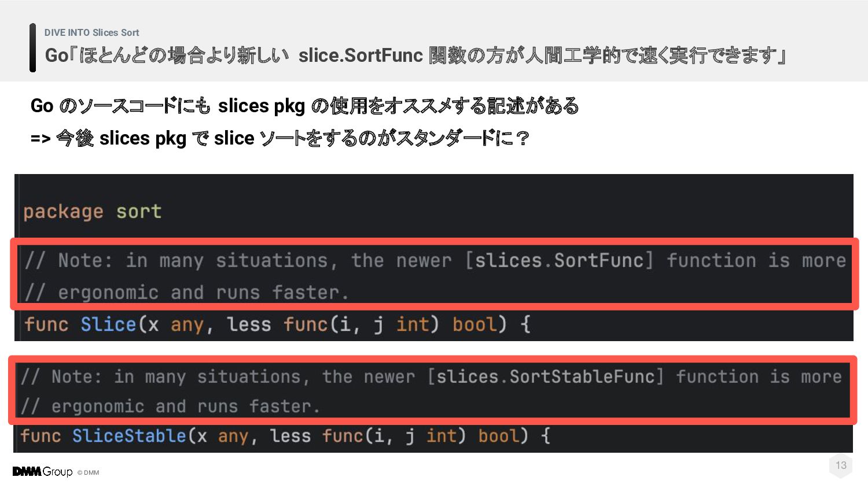Click "any" in the func SliceStable signature
The width and height of the screenshot is (868, 488).
point(233,436)
